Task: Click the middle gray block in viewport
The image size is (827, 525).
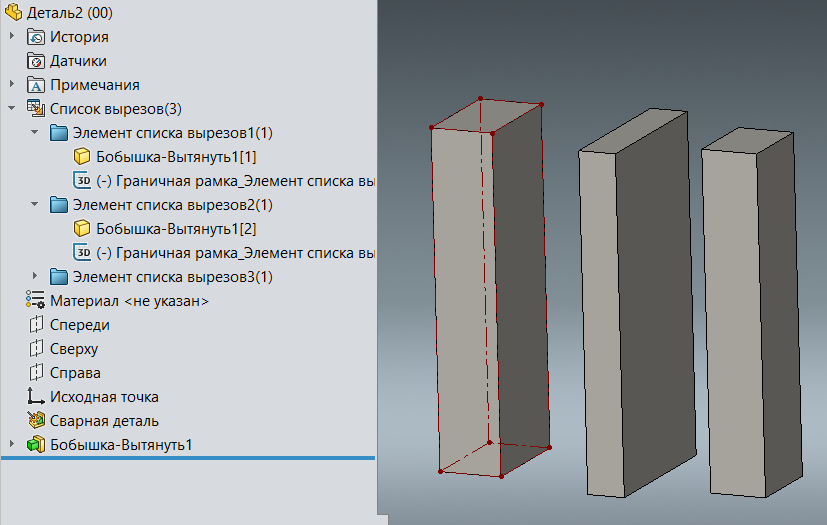Action: click(637, 303)
